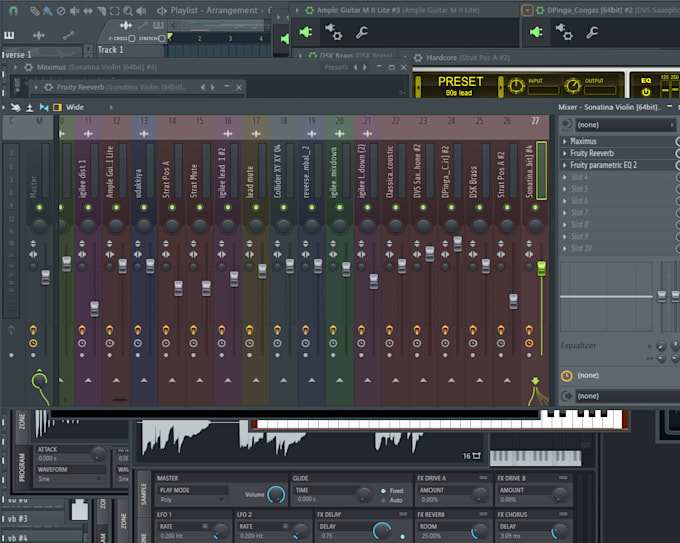
Task: Toggle the Z-CROSS option in Playlist
Action: pyautogui.click(x=131, y=39)
